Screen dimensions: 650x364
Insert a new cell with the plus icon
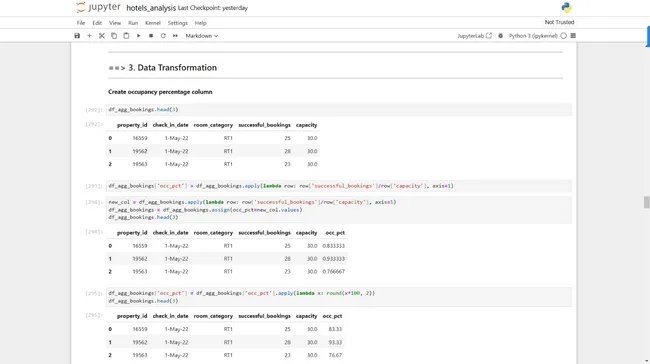(x=89, y=36)
